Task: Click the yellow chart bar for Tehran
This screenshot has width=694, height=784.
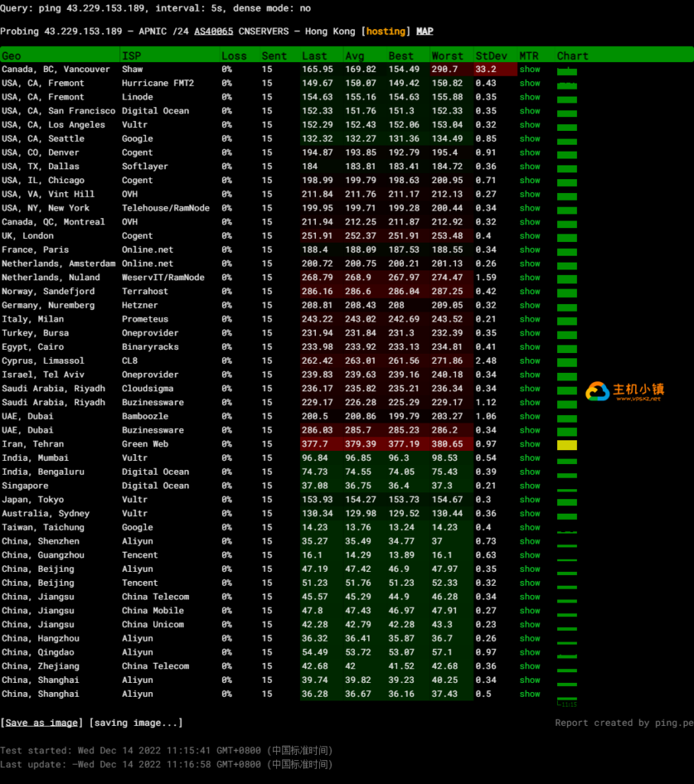Action: click(567, 445)
